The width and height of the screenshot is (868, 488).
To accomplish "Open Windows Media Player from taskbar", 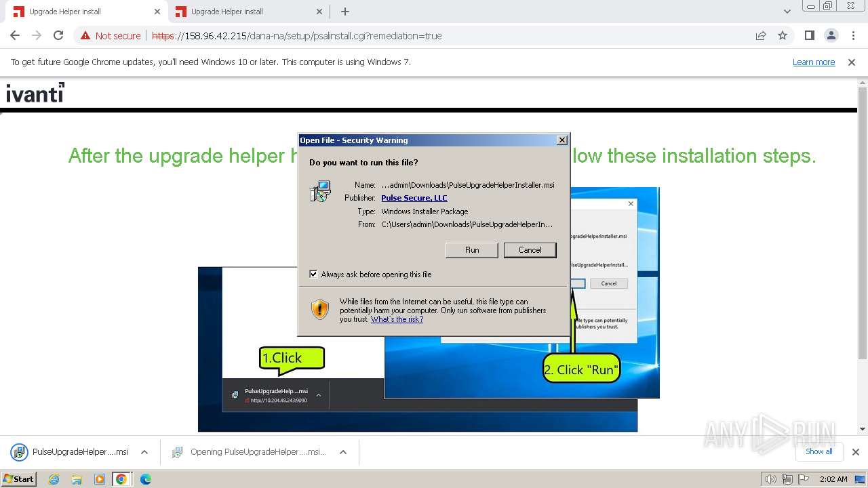I will [99, 479].
